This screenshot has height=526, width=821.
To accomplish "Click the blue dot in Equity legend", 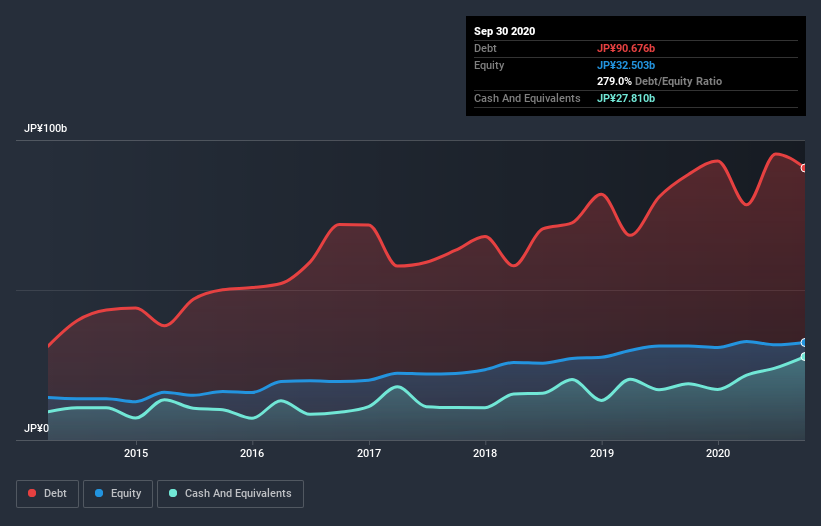I will (x=99, y=493).
